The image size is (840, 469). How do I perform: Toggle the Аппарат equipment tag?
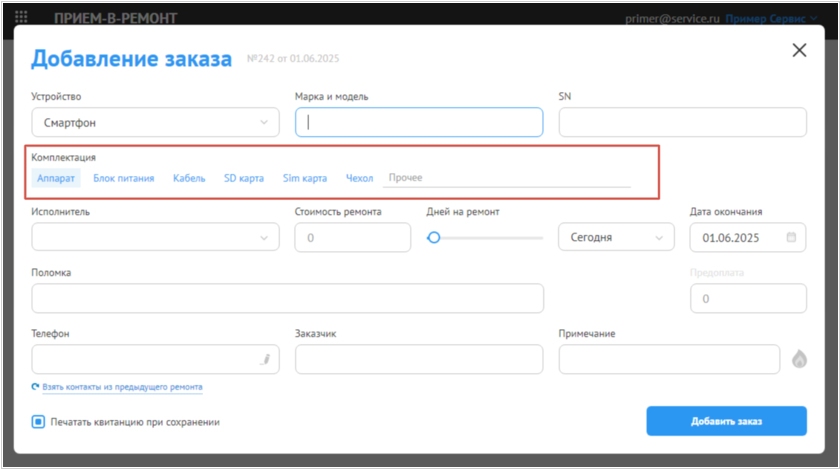[x=56, y=178]
